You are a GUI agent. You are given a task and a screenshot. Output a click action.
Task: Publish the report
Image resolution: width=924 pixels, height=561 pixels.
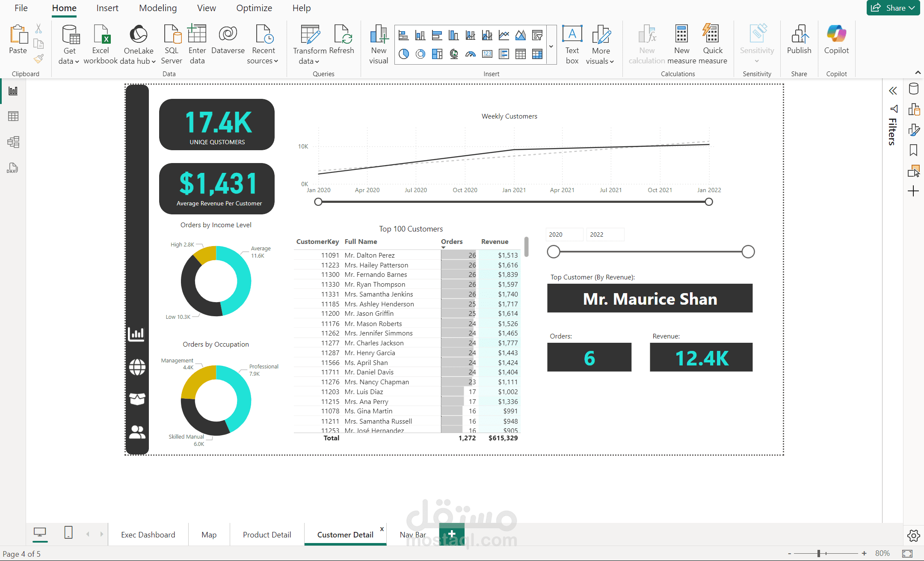[799, 39]
